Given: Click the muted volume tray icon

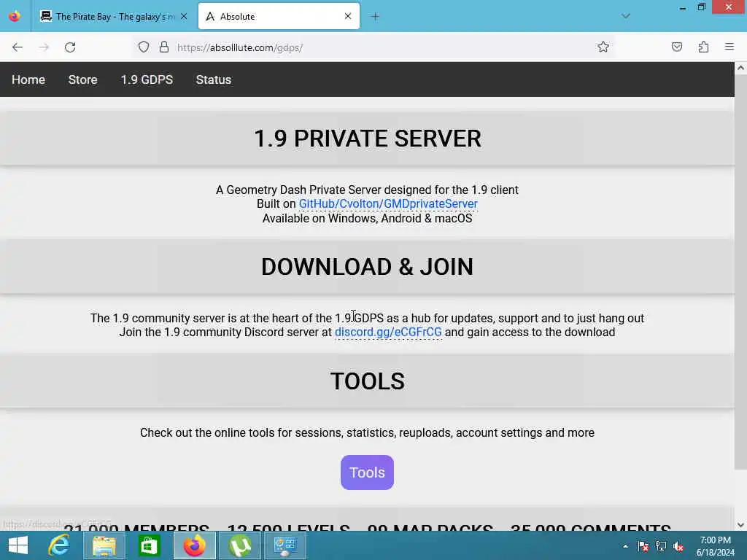Looking at the screenshot, I should pos(678,546).
